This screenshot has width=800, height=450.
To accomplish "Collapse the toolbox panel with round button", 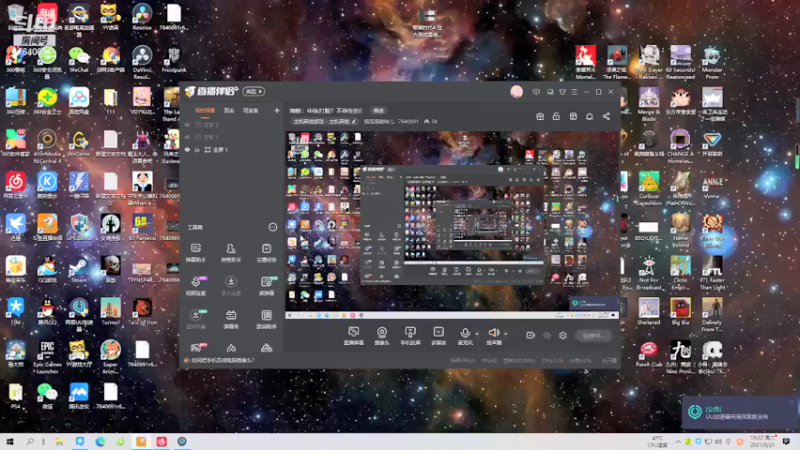I will (x=272, y=227).
